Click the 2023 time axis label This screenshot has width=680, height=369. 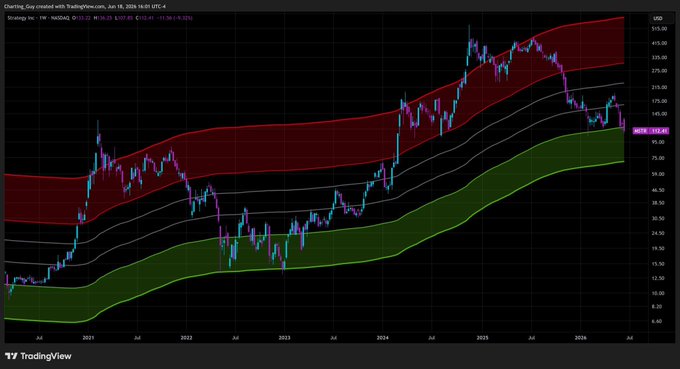click(x=284, y=337)
